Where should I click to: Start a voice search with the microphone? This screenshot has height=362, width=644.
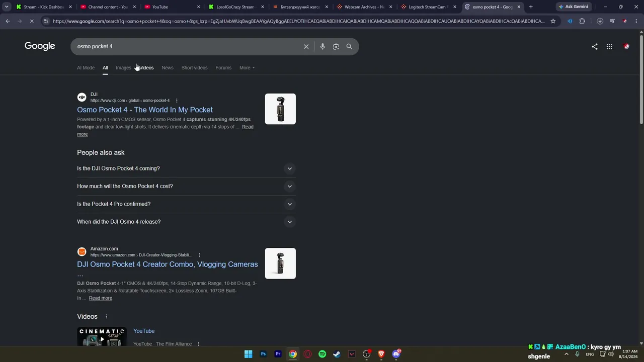pyautogui.click(x=323, y=46)
